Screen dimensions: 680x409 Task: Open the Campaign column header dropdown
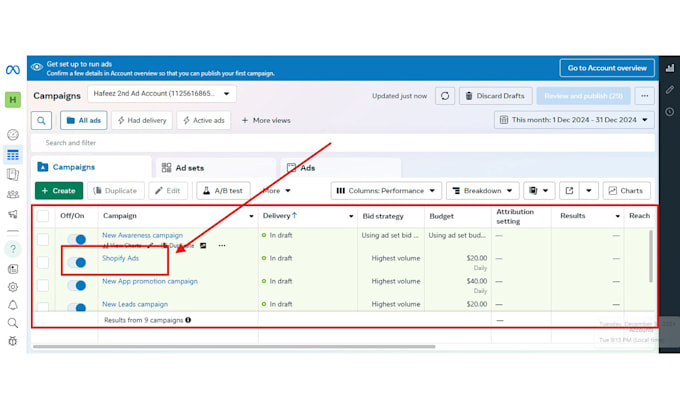click(251, 216)
